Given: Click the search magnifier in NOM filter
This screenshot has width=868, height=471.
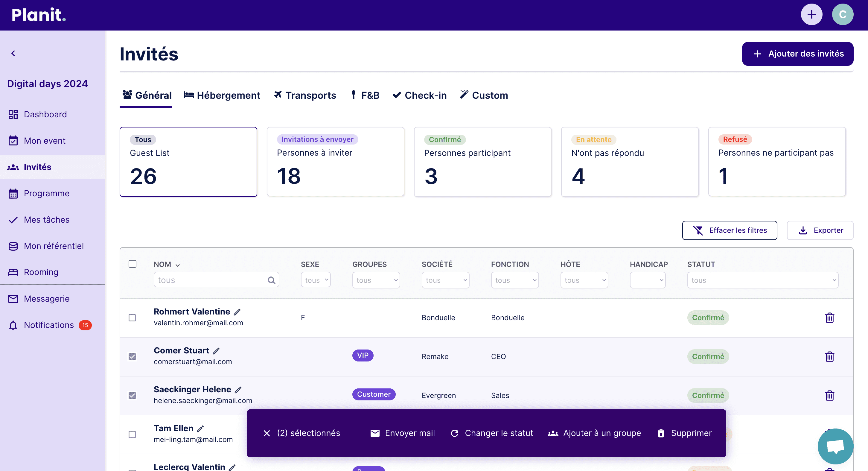Looking at the screenshot, I should [x=271, y=280].
